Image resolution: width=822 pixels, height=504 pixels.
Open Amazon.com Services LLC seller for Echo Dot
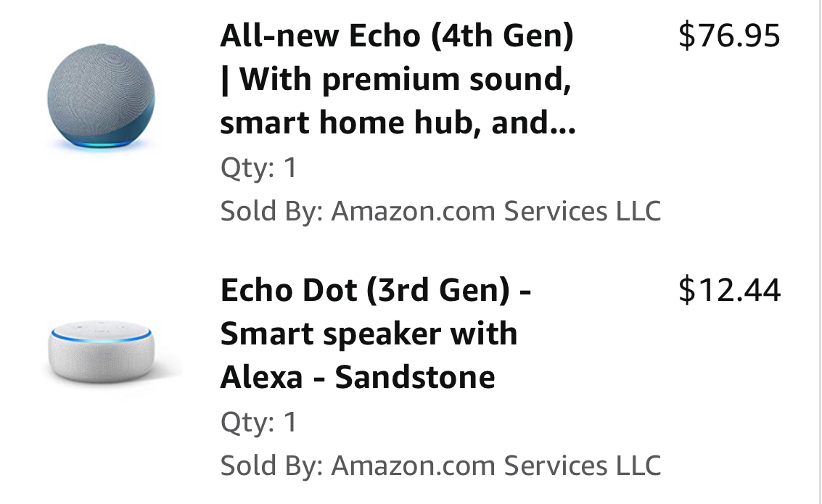(496, 466)
